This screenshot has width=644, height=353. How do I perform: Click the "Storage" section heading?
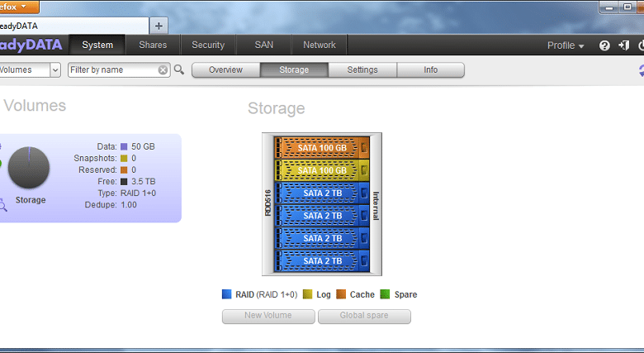click(x=277, y=108)
